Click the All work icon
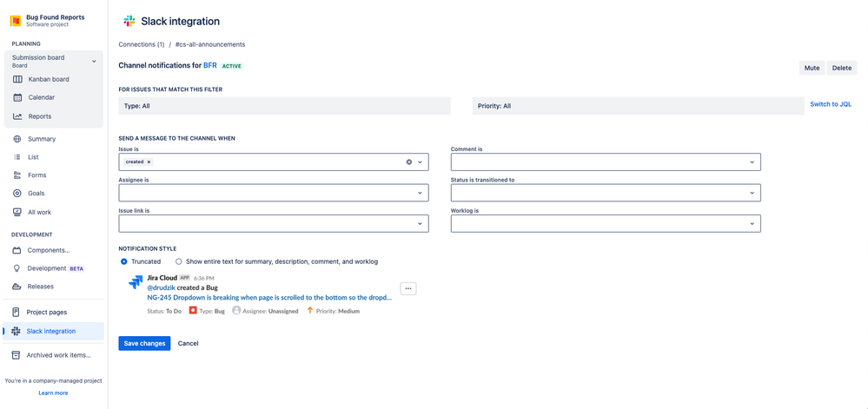Viewport: 868px width, 409px height. click(17, 212)
